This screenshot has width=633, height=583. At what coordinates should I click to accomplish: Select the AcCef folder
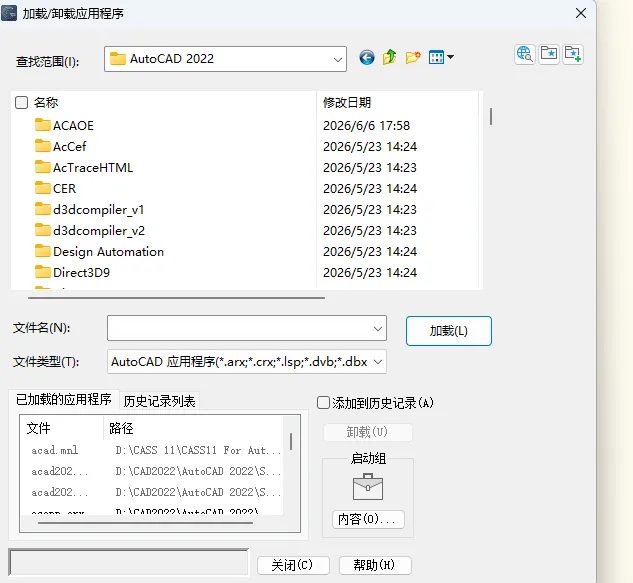pos(61,146)
